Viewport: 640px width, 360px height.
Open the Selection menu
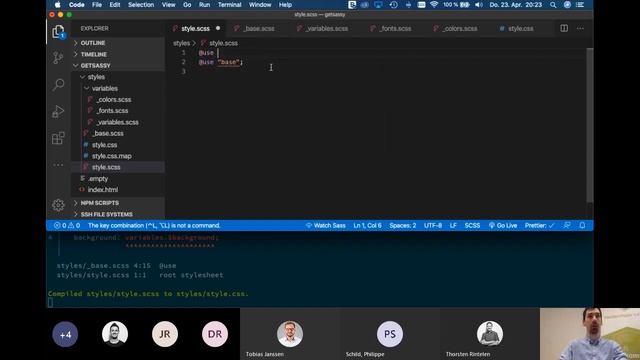(141, 5)
